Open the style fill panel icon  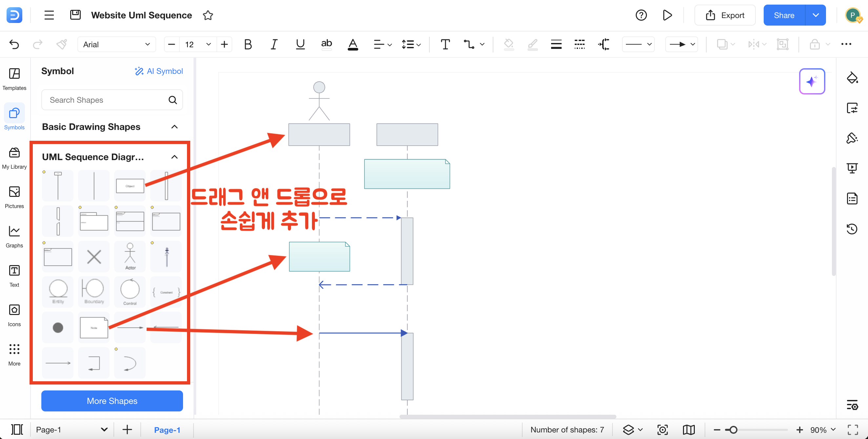(852, 78)
